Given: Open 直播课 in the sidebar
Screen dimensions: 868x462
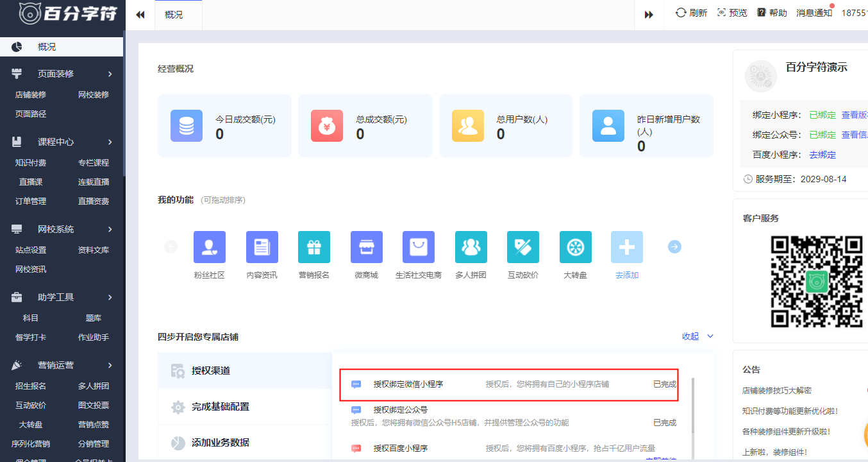Looking at the screenshot, I should [31, 182].
